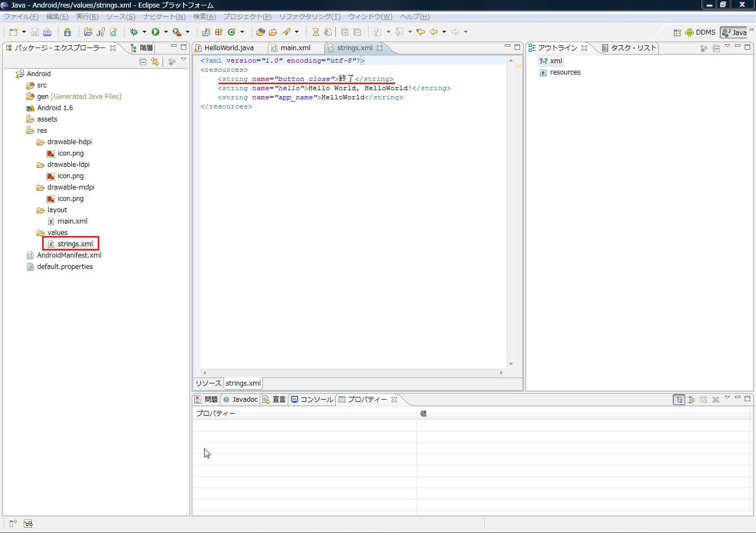The image size is (756, 533).
Task: Close the プロパティー properties view tab
Action: (x=394, y=400)
